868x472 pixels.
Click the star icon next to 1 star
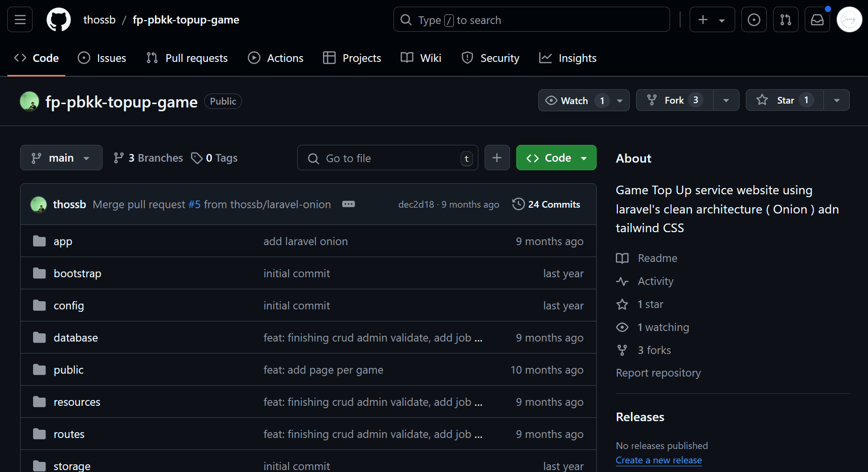click(x=622, y=304)
